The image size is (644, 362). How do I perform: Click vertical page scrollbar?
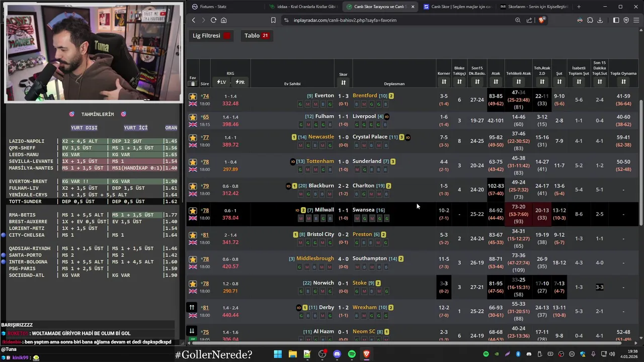tap(641, 162)
